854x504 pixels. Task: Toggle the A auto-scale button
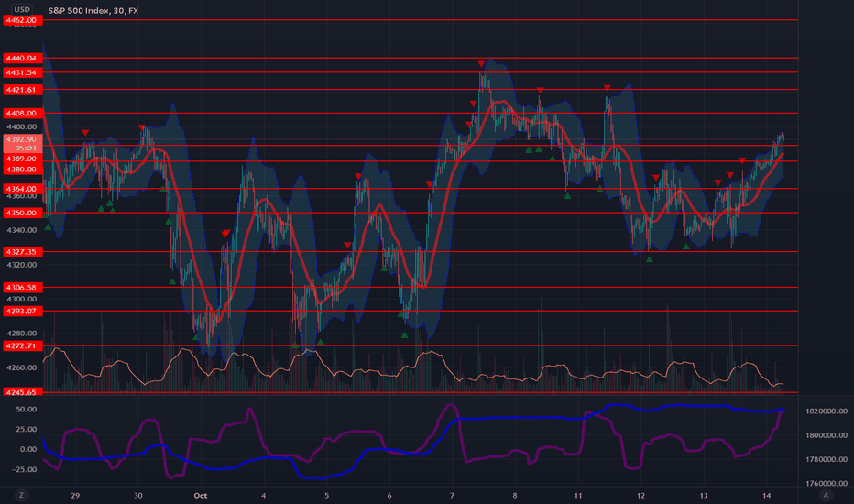826,495
